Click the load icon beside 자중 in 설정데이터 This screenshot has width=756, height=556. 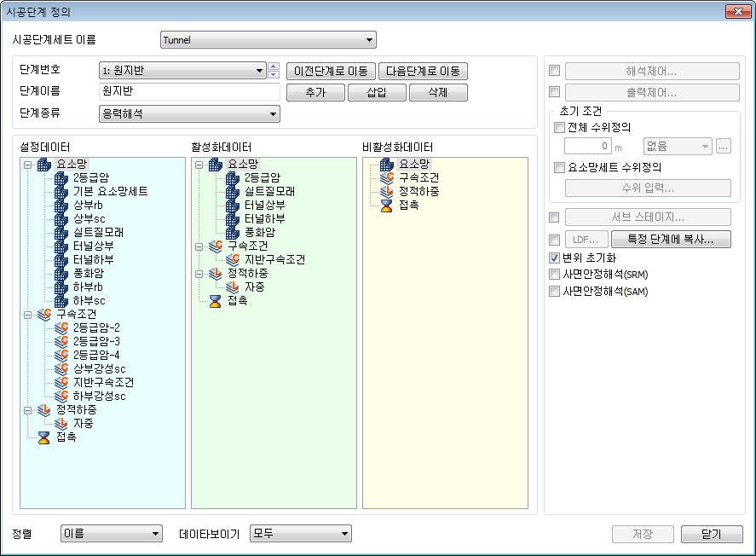tap(61, 423)
